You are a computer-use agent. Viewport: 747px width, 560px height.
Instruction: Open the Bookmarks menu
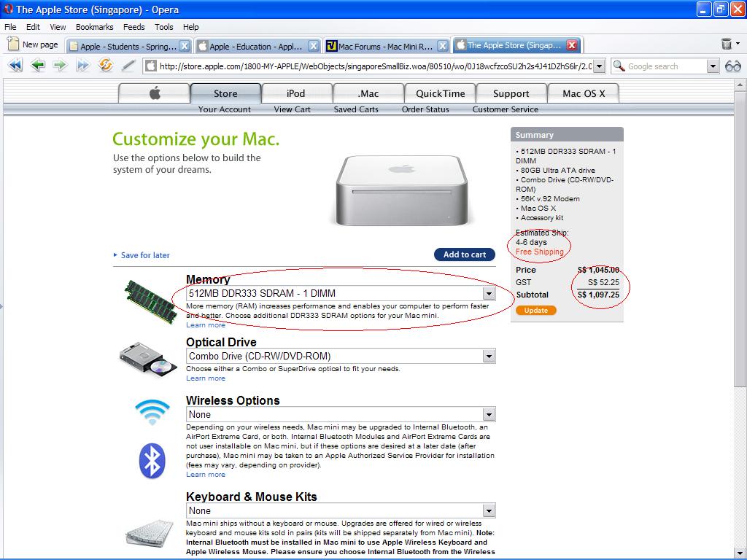94,27
